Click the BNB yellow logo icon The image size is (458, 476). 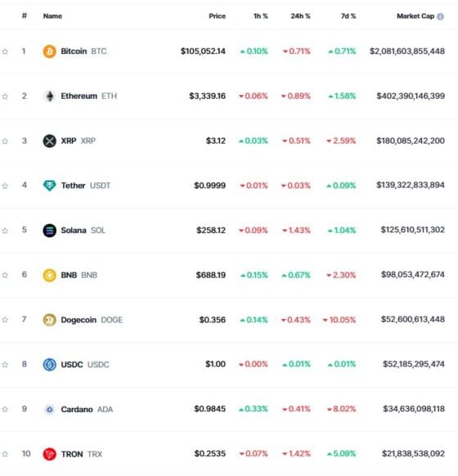pos(49,276)
